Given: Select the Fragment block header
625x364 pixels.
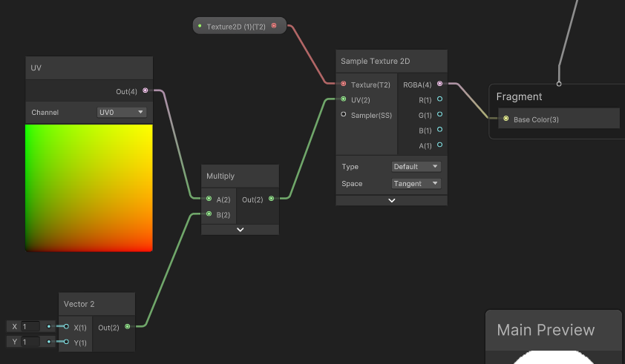Looking at the screenshot, I should click(519, 97).
